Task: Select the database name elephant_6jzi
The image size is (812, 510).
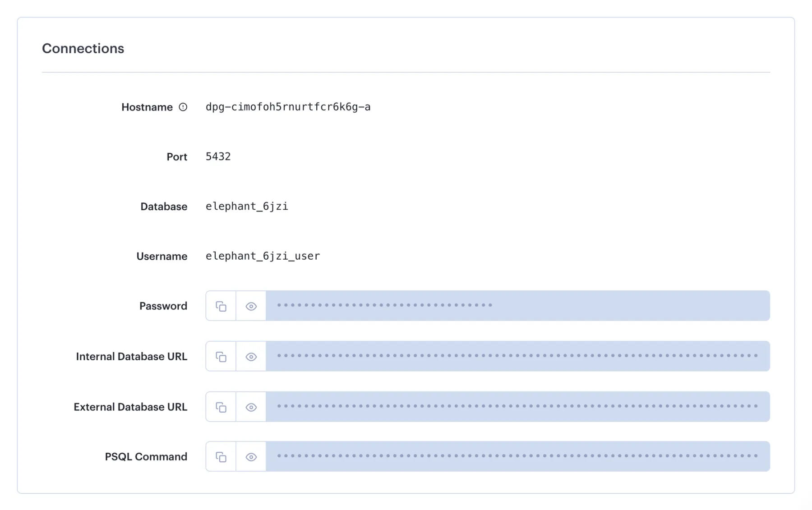Action: coord(246,206)
